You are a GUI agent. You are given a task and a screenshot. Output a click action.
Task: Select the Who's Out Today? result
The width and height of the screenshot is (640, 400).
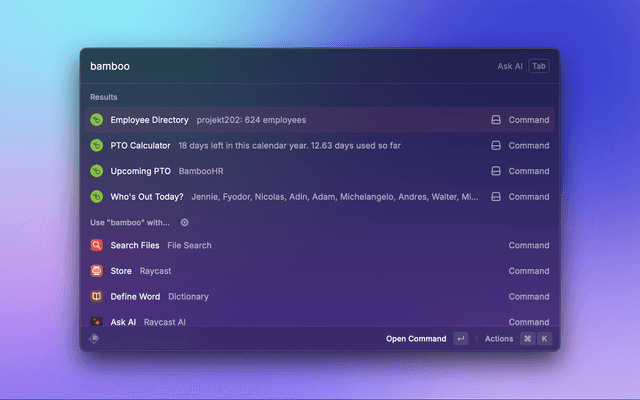[147, 197]
